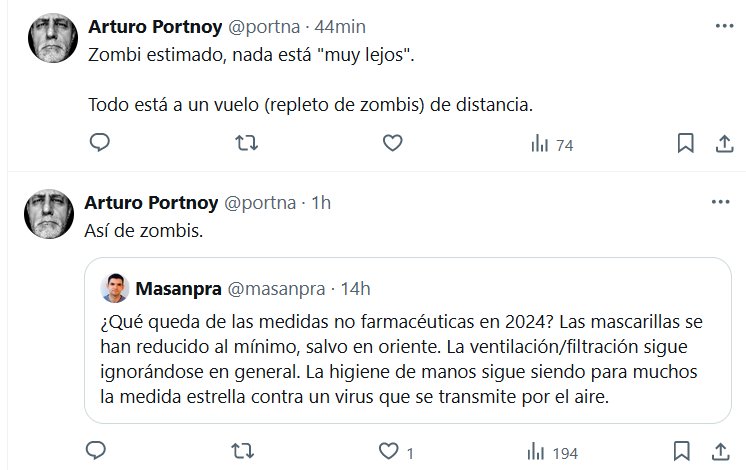Reply to the 'Así de zombis' tweet

99,451
